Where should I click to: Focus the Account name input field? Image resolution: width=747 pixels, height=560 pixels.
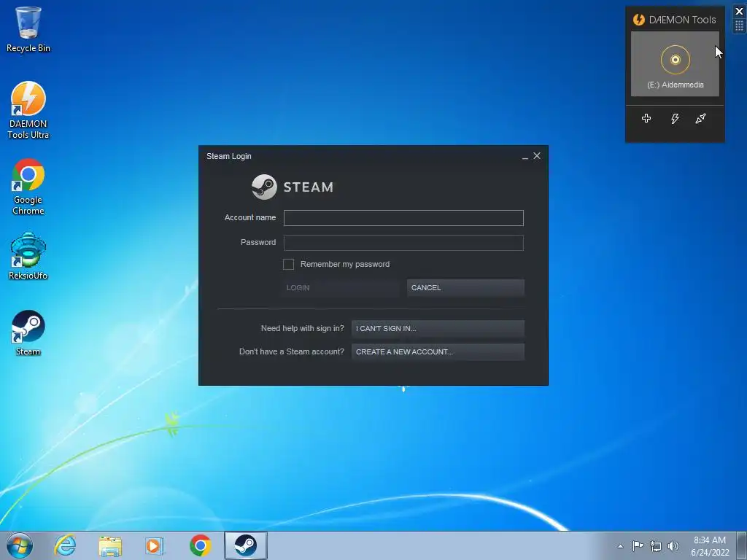(403, 218)
